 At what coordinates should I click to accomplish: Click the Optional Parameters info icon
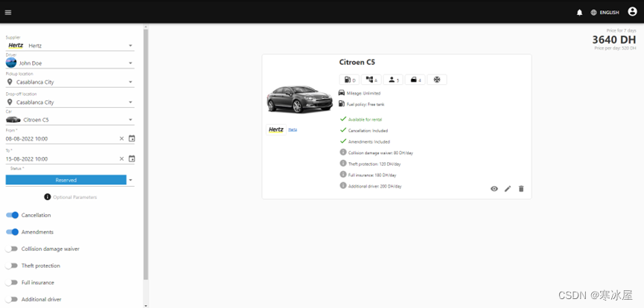tap(47, 197)
